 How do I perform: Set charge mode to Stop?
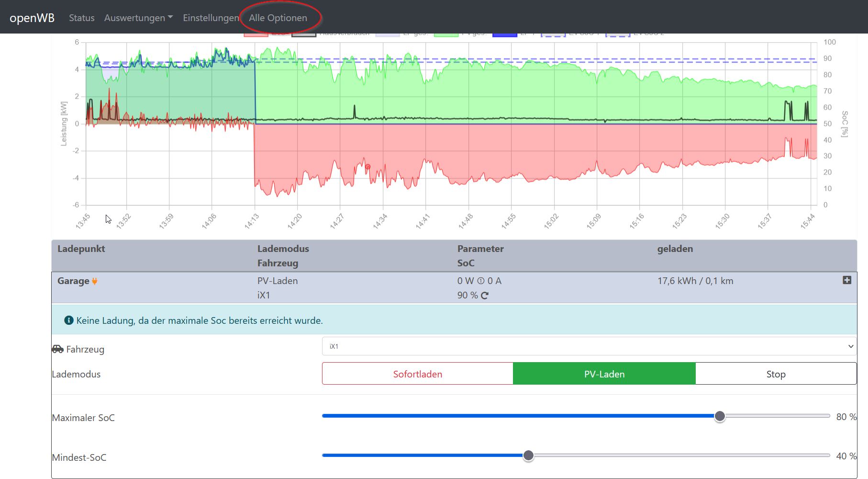point(776,374)
